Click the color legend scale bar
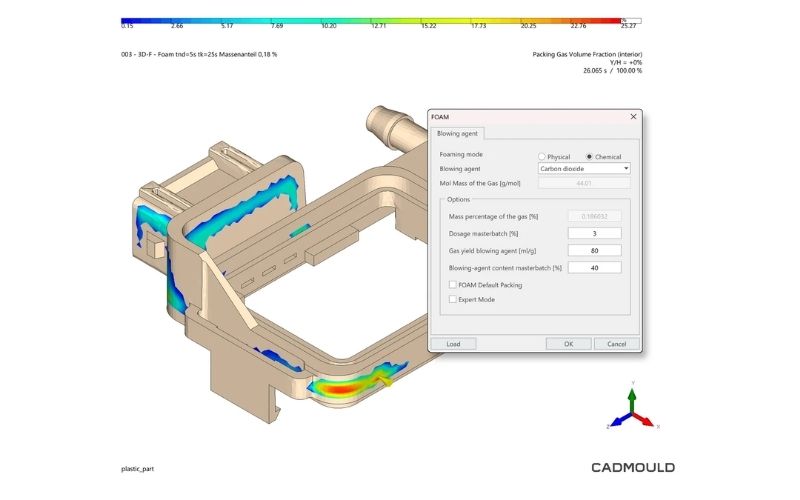The height and width of the screenshot is (500, 800). [x=381, y=20]
